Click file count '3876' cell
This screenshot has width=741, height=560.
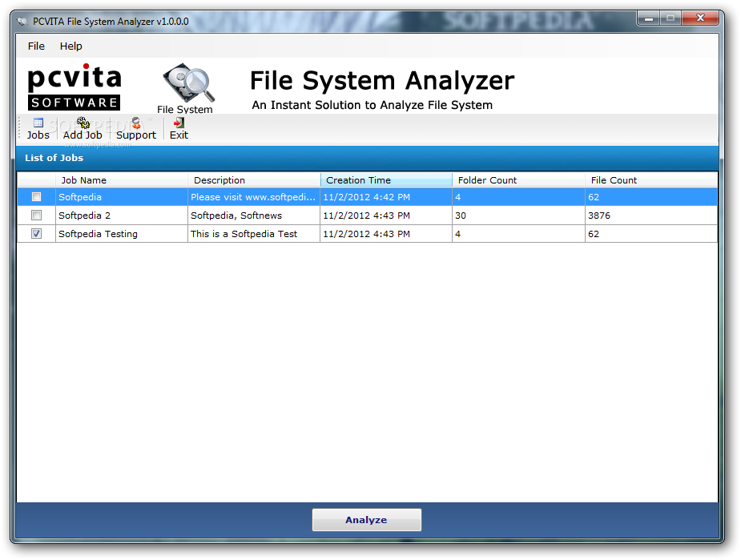(x=651, y=215)
